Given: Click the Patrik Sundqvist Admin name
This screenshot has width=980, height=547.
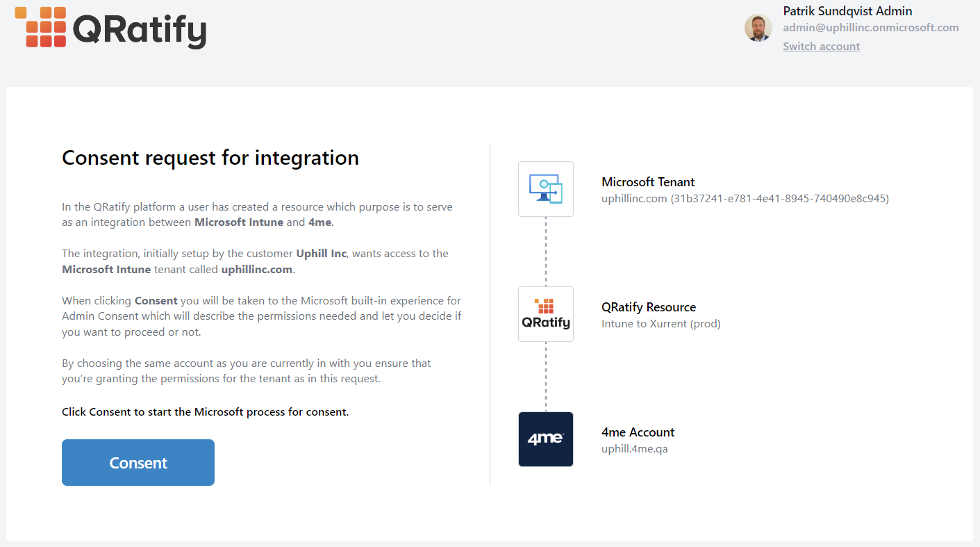Looking at the screenshot, I should coord(847,11).
